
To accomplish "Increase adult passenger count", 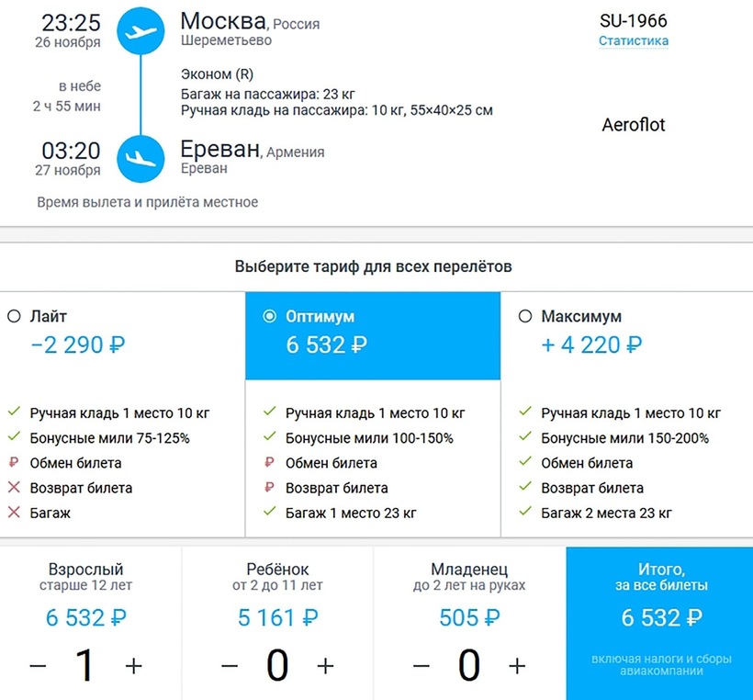I will [134, 666].
